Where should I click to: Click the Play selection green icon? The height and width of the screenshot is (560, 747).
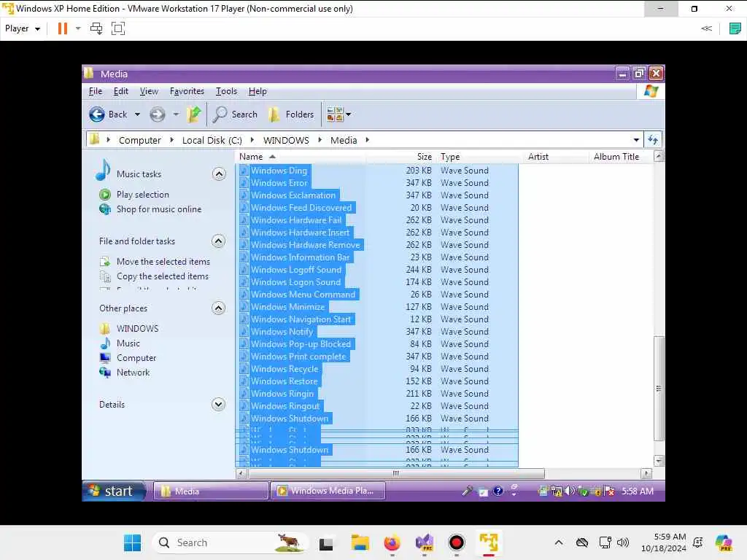[105, 195]
